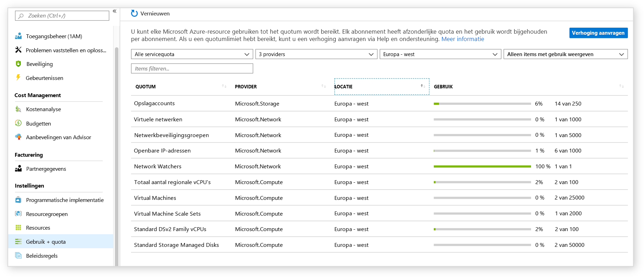Image resolution: width=644 pixels, height=277 pixels.
Task: Open Alleen items met gebruik weergeven dropdown
Action: click(565, 54)
